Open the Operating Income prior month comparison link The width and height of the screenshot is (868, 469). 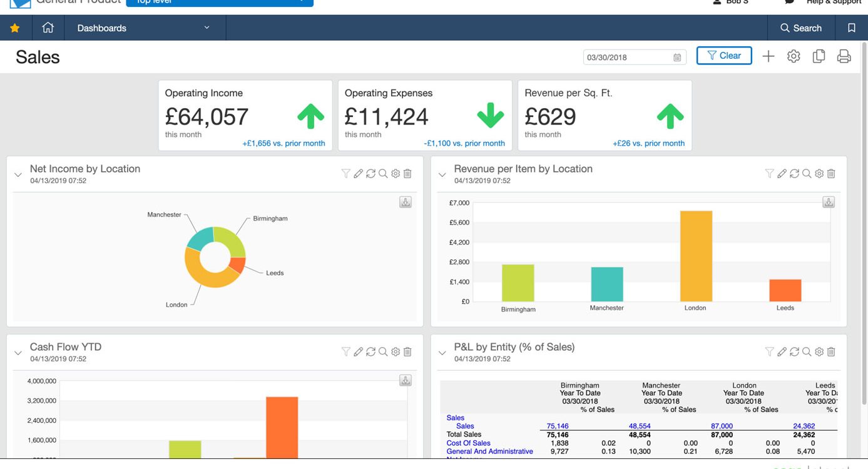(283, 143)
